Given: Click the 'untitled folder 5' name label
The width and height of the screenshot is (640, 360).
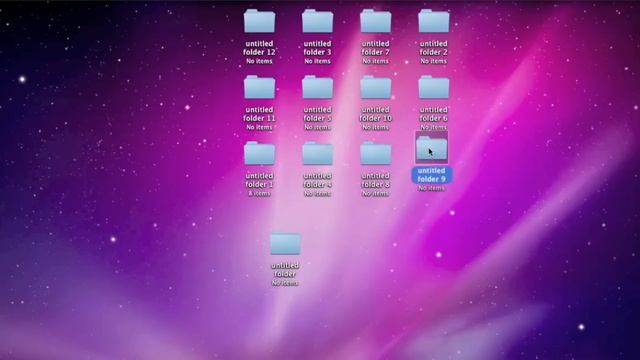Looking at the screenshot, I should click(317, 114).
